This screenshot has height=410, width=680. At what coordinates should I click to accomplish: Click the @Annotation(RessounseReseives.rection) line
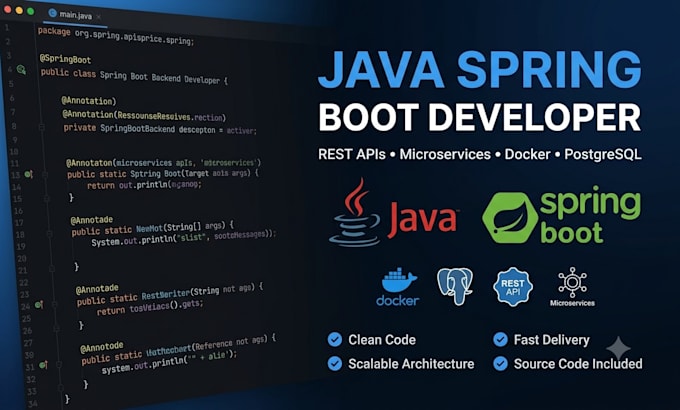coord(144,115)
